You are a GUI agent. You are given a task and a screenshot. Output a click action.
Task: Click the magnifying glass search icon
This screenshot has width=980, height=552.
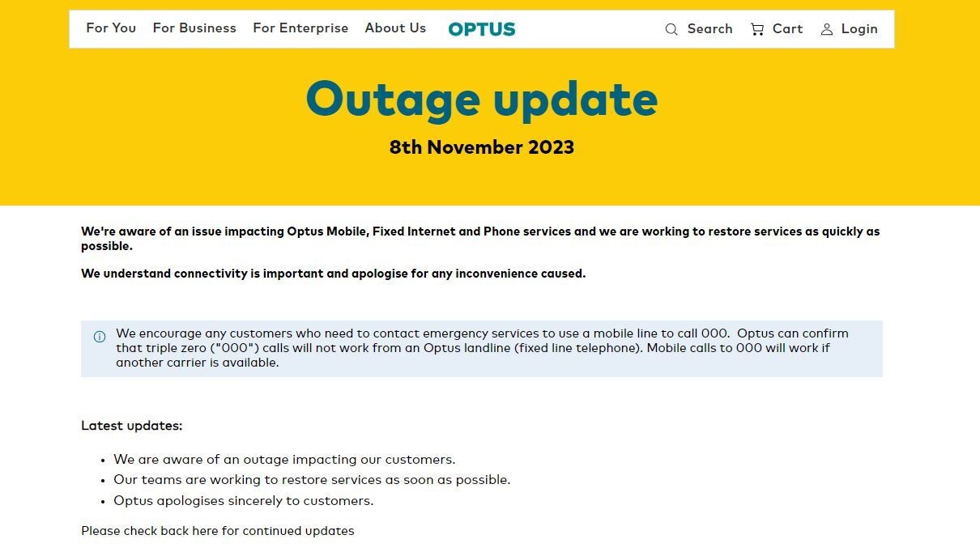671,29
